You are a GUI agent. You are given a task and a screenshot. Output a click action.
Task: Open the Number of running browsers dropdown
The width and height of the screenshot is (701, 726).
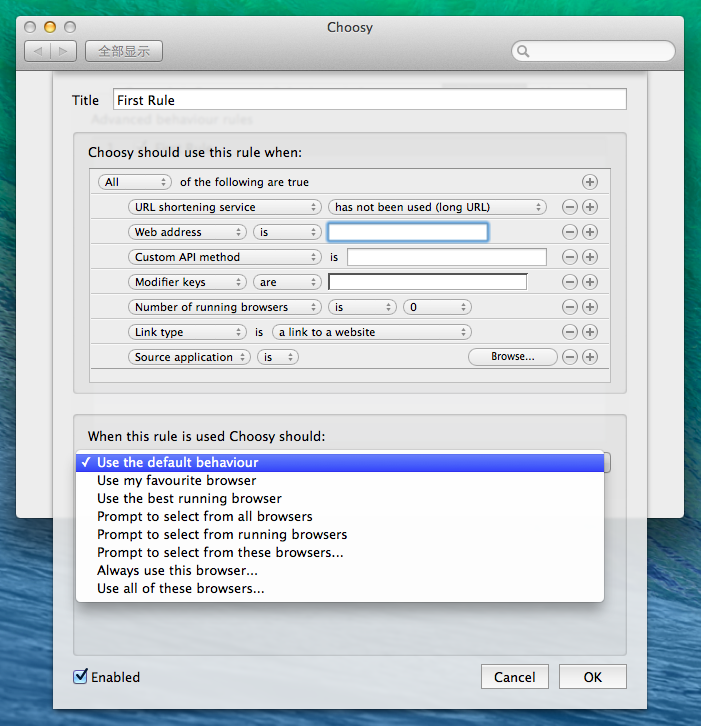click(x=224, y=307)
